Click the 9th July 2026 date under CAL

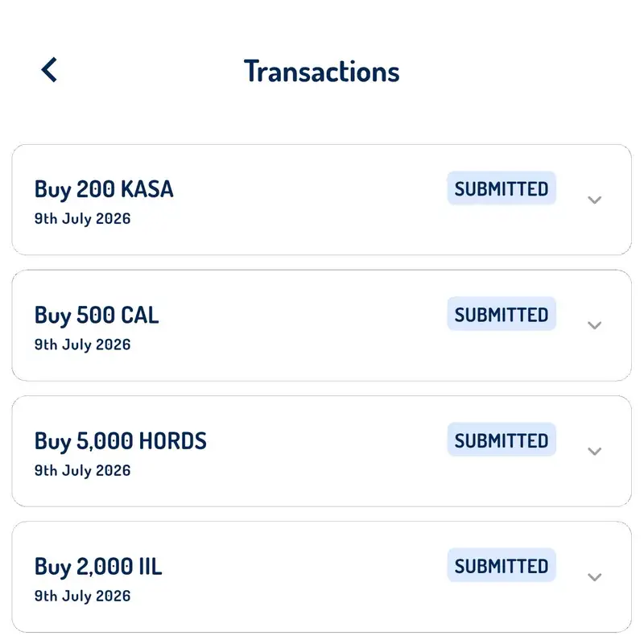coord(83,345)
